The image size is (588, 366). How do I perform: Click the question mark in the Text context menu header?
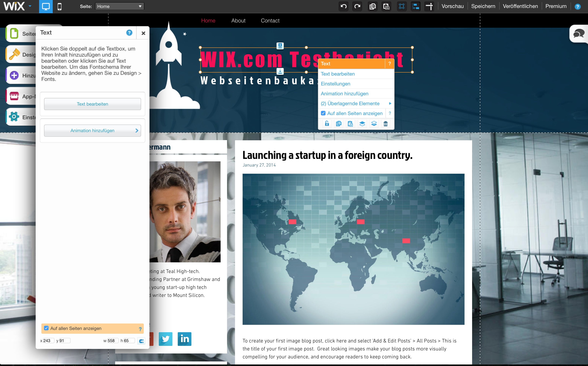coord(389,64)
